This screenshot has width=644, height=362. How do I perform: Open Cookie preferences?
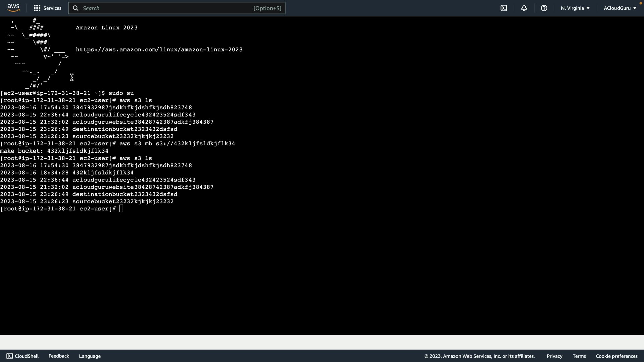click(616, 356)
